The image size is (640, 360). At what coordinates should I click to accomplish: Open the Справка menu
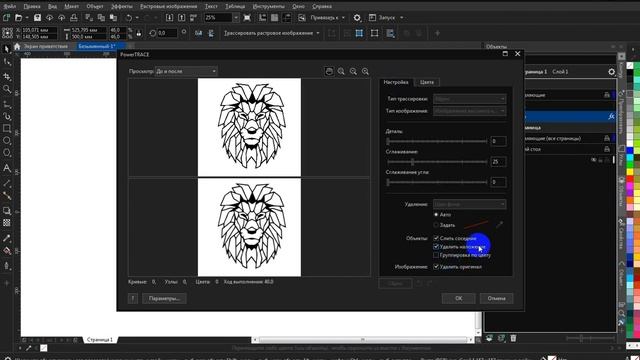(322, 6)
